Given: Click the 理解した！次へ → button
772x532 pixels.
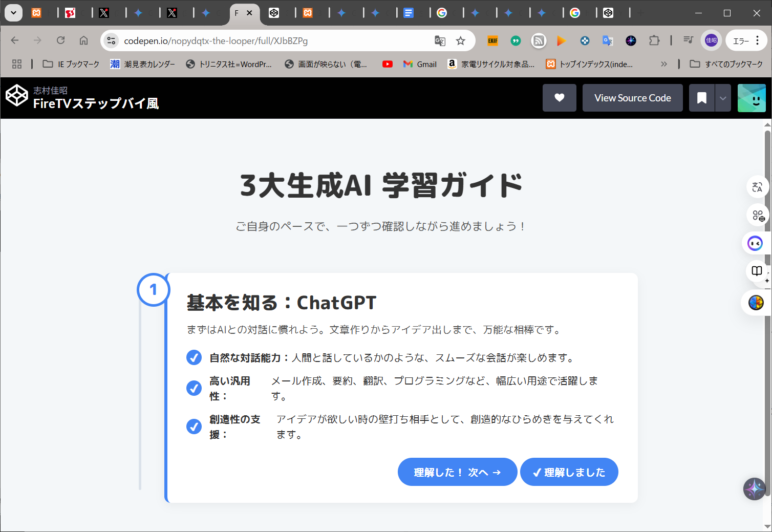Looking at the screenshot, I should click(457, 472).
